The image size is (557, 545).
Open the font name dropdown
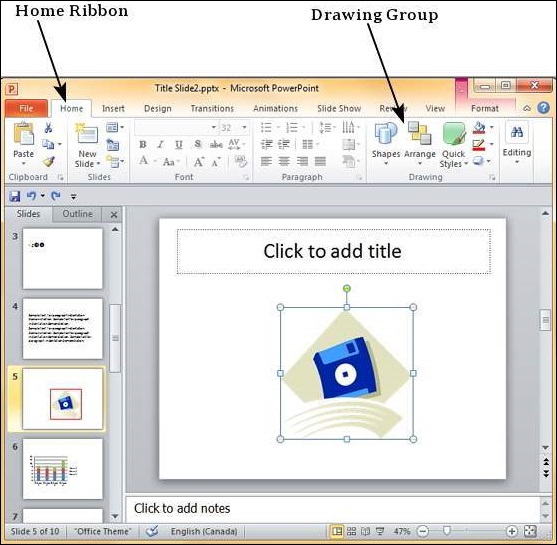pos(213,127)
